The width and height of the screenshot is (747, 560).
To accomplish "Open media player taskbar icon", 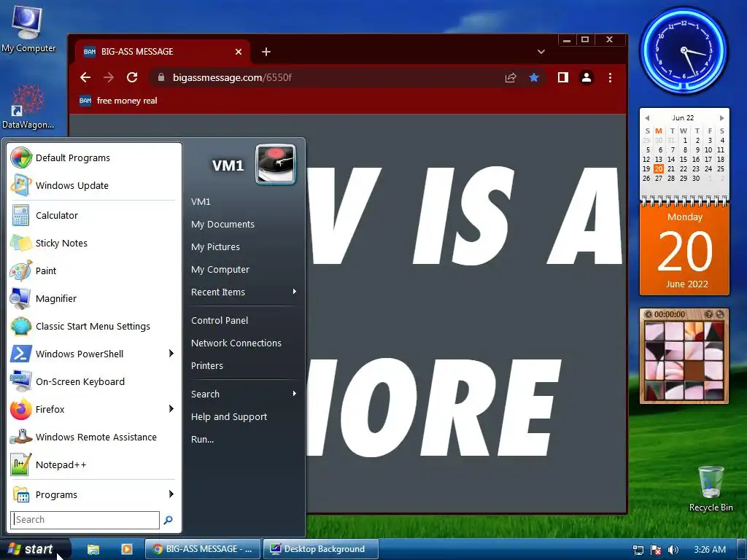I will click(x=127, y=549).
